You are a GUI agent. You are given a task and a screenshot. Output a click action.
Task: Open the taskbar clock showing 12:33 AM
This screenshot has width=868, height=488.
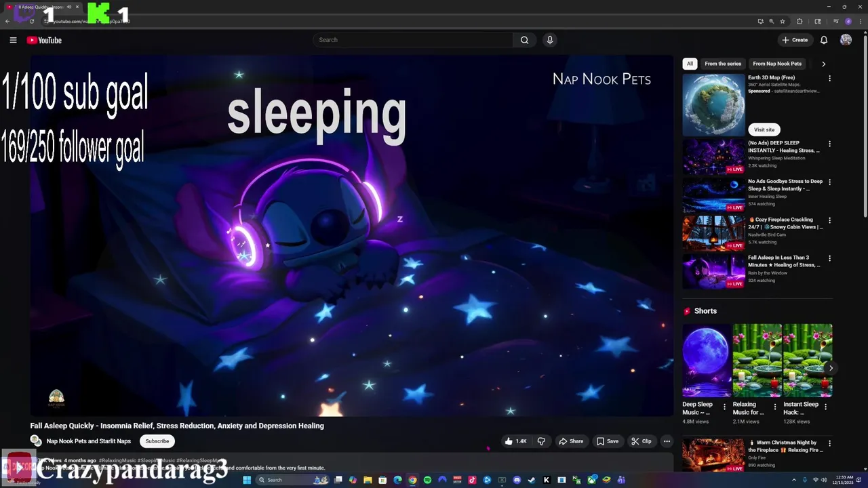[844, 480]
